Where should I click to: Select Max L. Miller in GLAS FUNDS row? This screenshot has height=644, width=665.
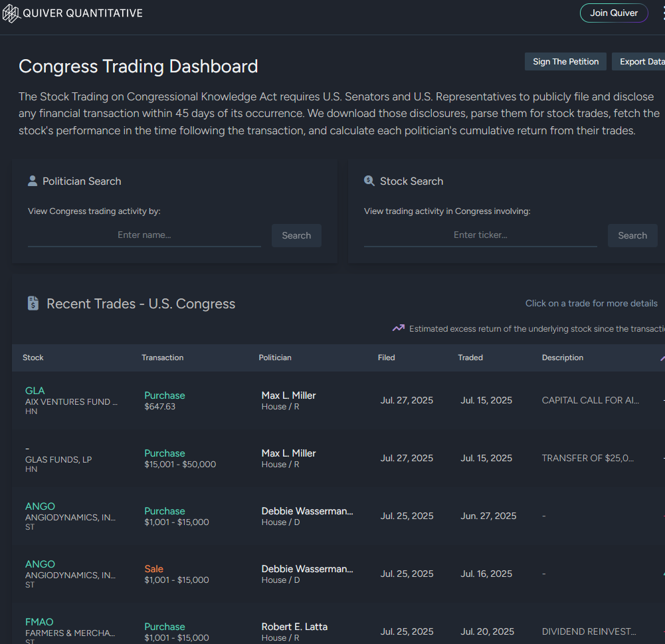tap(288, 453)
